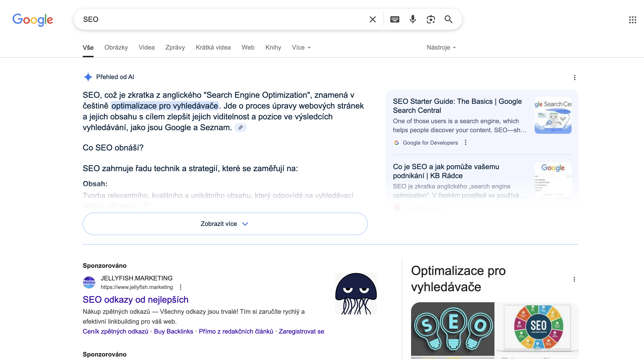
Task: Open the SEO odkazy od nejlepších ad link
Action: click(x=136, y=300)
